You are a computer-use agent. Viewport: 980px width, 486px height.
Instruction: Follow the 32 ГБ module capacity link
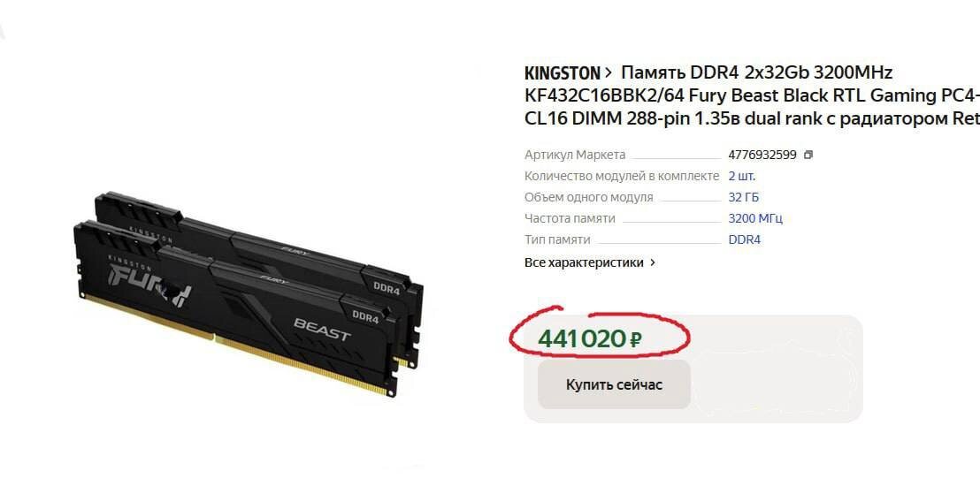[x=744, y=197]
